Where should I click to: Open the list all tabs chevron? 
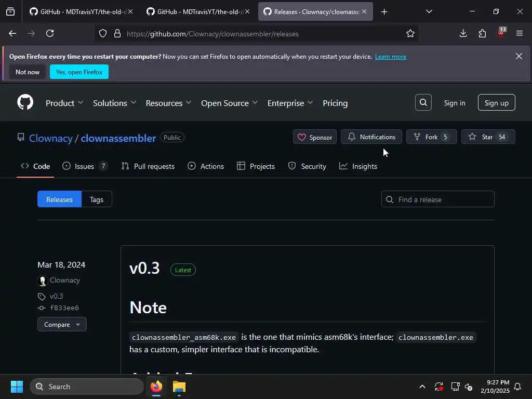pyautogui.click(x=429, y=12)
